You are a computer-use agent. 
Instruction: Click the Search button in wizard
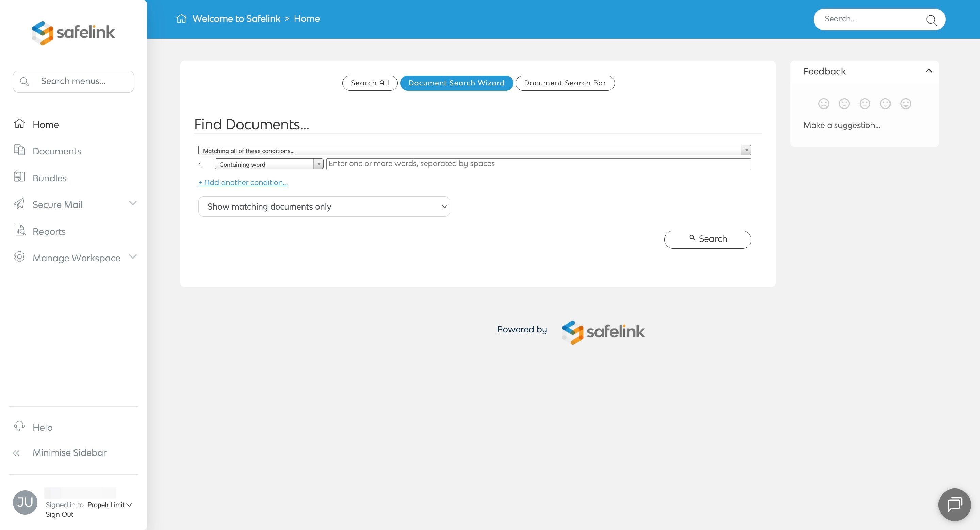coord(707,239)
